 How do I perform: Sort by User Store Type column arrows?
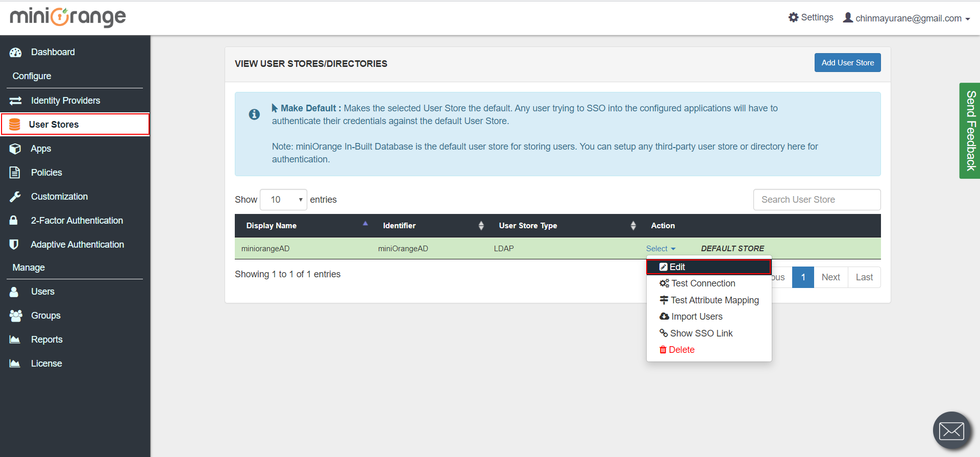click(633, 226)
